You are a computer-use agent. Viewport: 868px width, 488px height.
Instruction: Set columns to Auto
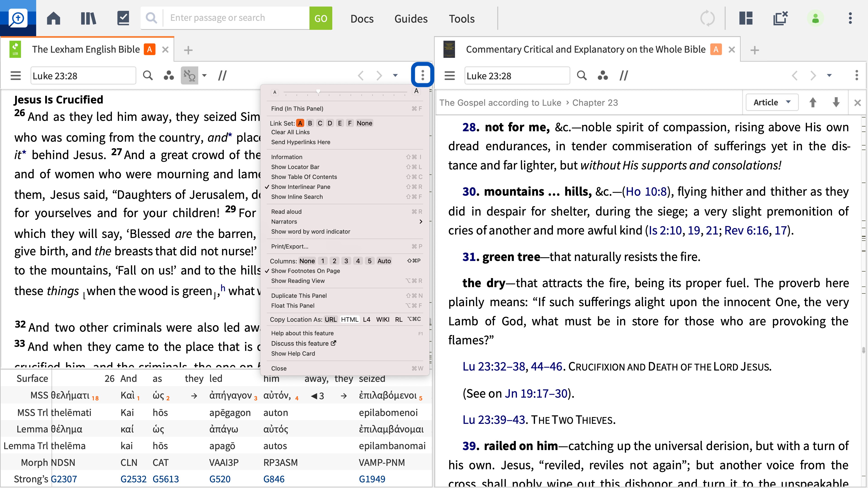point(384,261)
